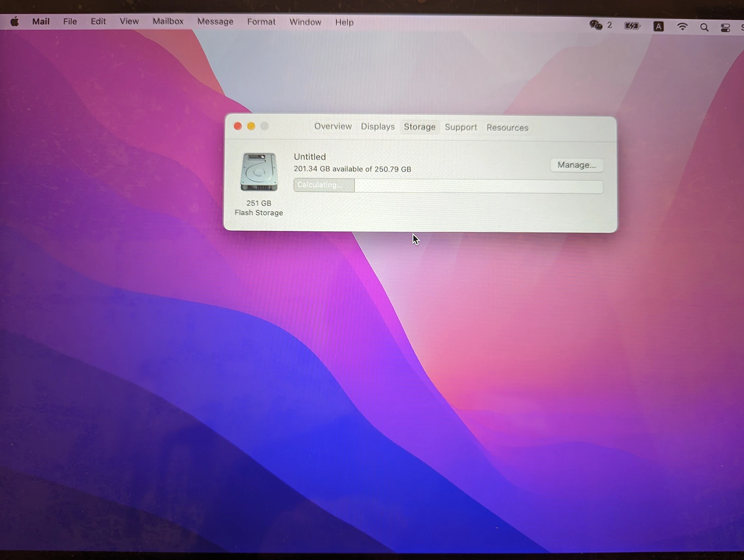
Task: Open the Wi-Fi status menu
Action: (682, 27)
